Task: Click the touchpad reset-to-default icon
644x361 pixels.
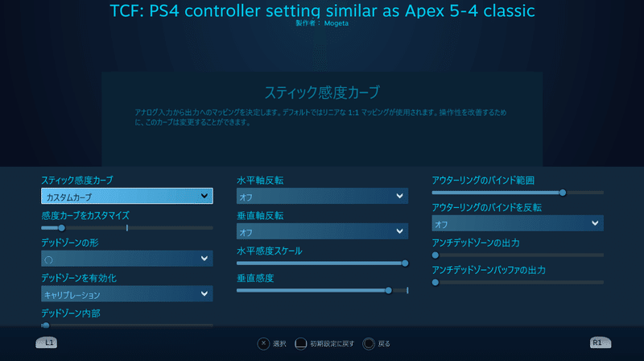Action: click(x=301, y=344)
